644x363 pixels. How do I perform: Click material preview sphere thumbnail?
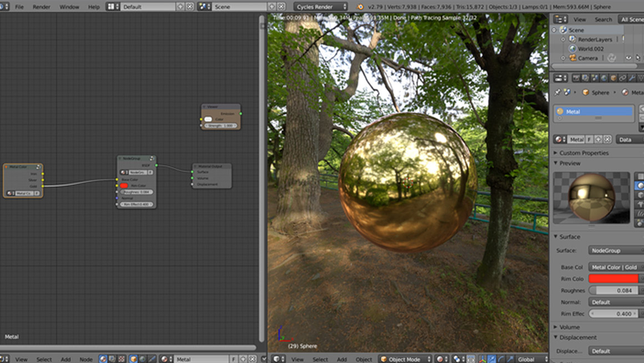click(x=591, y=198)
